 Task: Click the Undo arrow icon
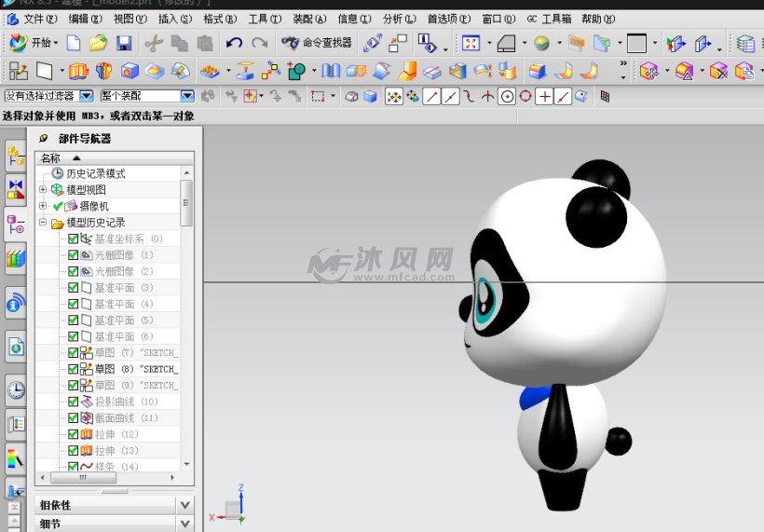235,44
